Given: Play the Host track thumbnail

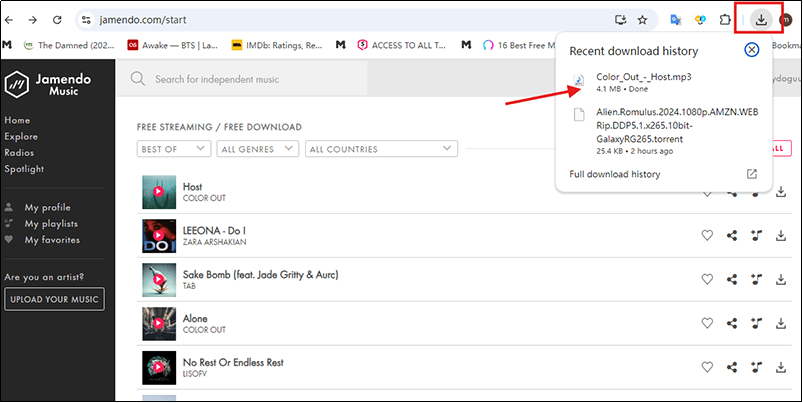Looking at the screenshot, I should (x=158, y=192).
